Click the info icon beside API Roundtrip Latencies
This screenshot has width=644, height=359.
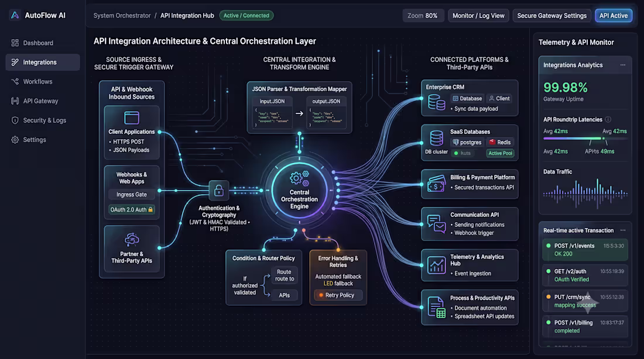pos(608,119)
